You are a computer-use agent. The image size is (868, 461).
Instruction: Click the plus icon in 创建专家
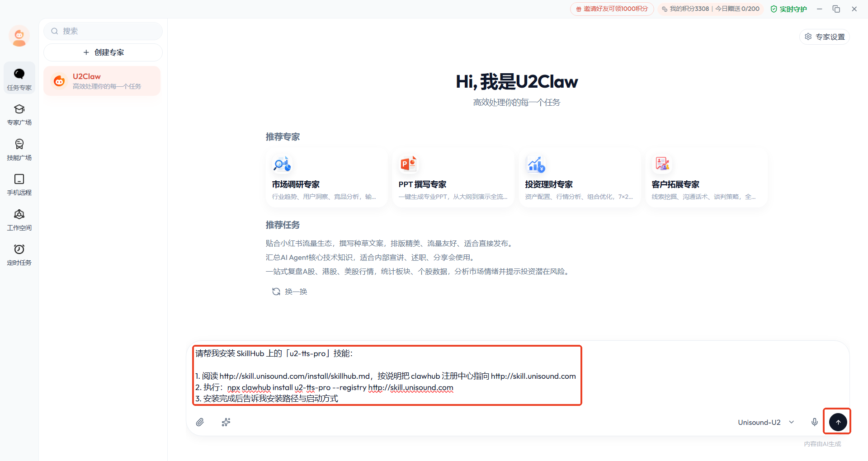[86, 52]
